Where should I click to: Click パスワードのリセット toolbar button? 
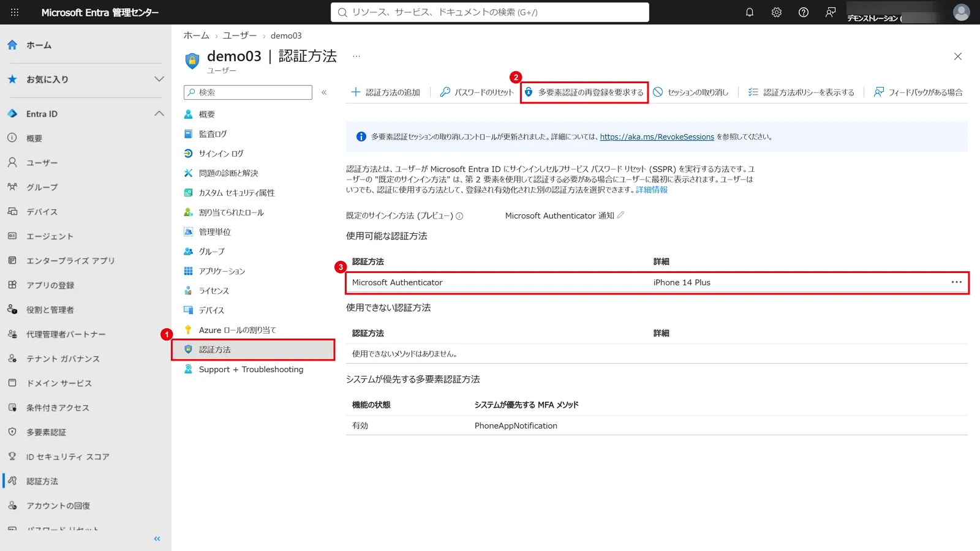click(x=477, y=92)
